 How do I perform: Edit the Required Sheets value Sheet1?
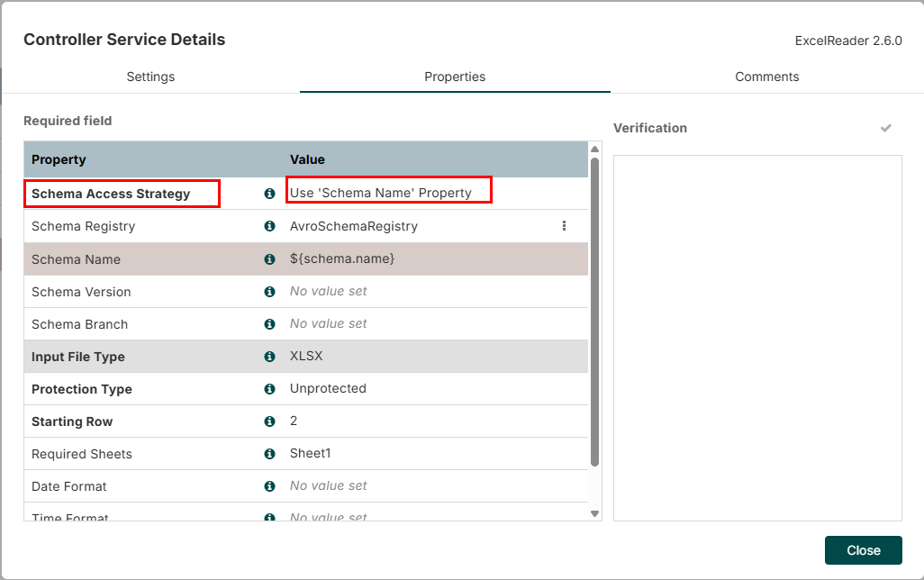point(311,453)
